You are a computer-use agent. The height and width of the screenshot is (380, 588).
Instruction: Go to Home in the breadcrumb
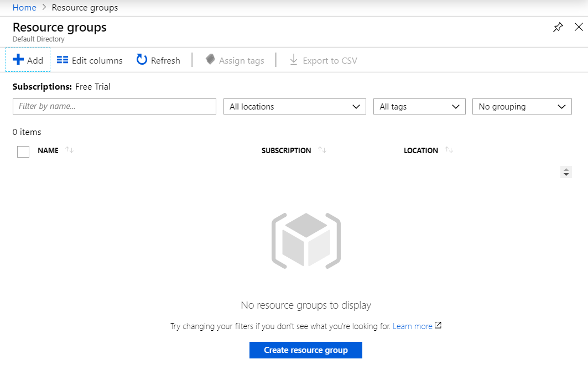click(x=24, y=8)
